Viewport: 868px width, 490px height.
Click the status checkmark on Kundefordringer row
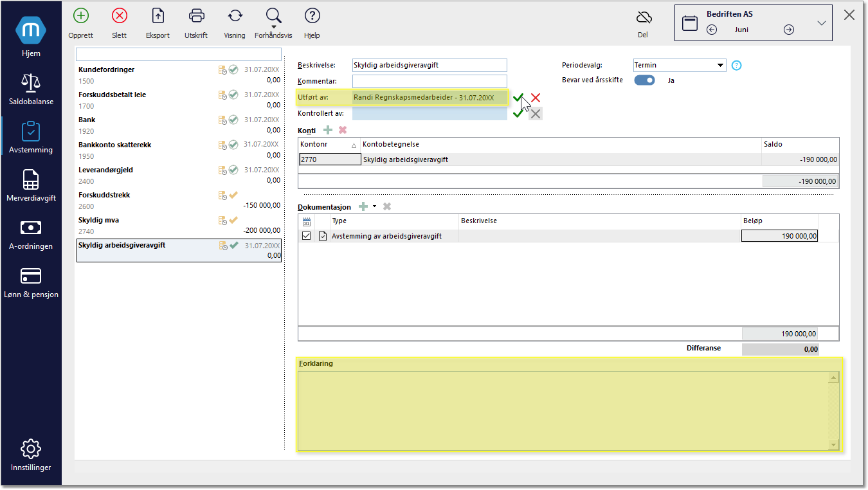(x=234, y=69)
